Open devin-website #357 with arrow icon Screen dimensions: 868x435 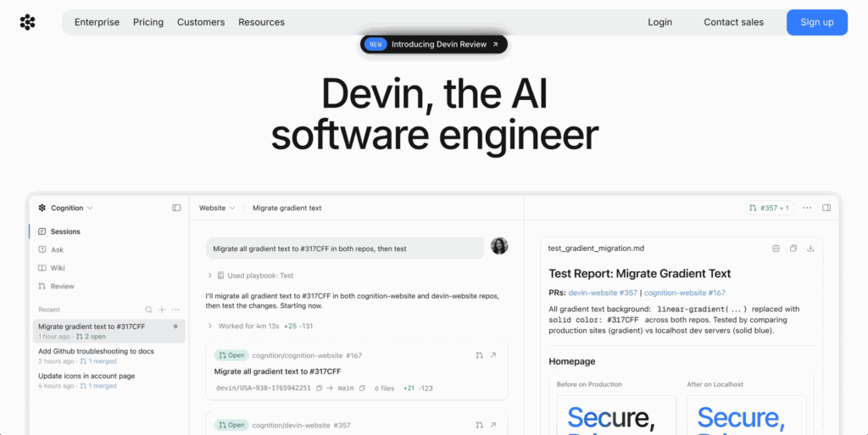point(493,425)
